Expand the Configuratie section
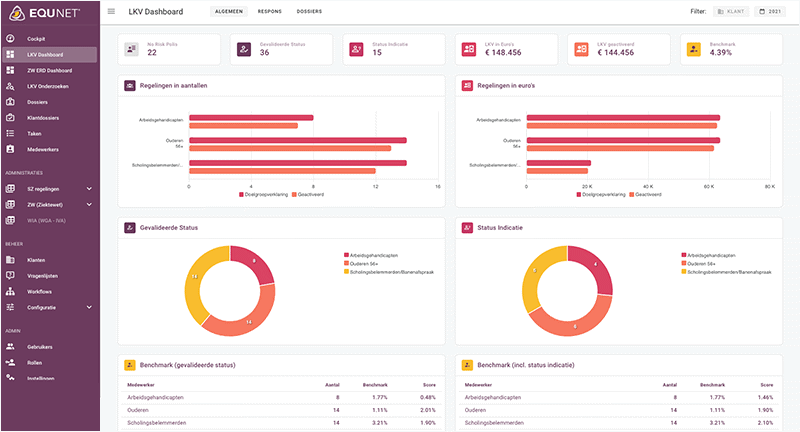This screenshot has height=432, width=800. click(89, 308)
